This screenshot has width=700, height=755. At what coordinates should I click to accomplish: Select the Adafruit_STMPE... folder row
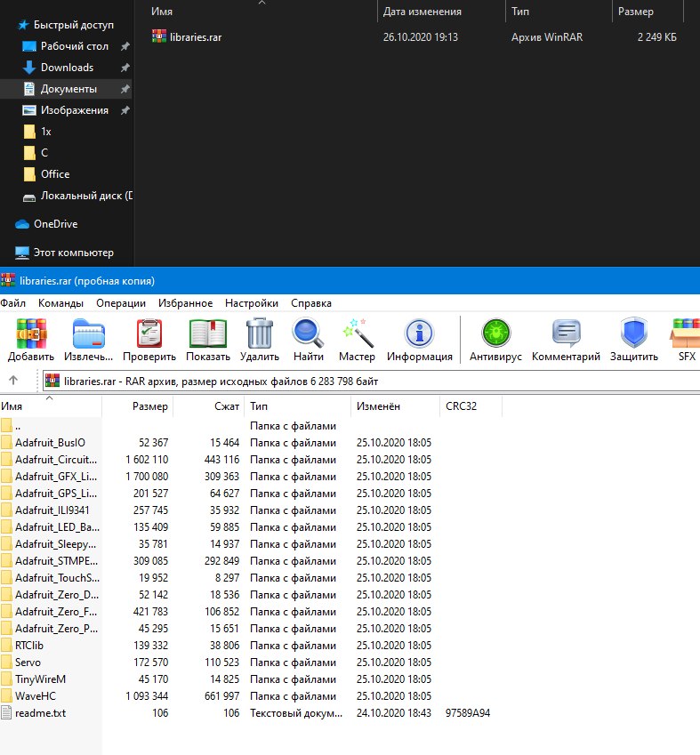pos(251,561)
